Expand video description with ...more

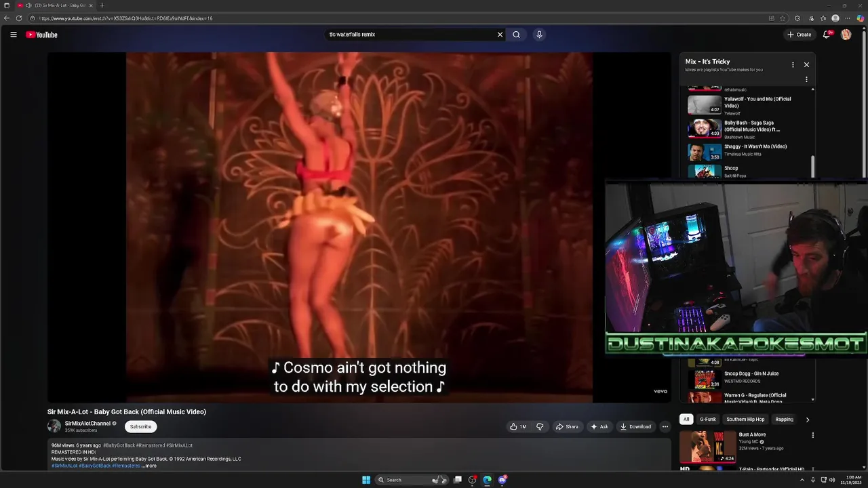point(150,466)
